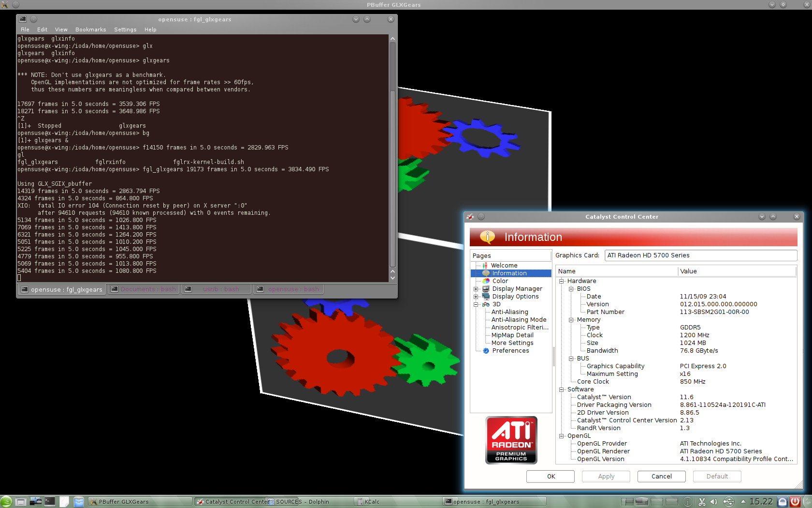The width and height of the screenshot is (812, 508).
Task: Click the Konsole scrollbar up arrow
Action: (x=392, y=39)
